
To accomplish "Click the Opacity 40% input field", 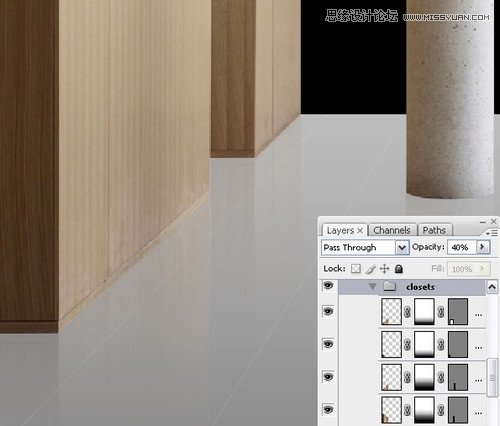I will 462,247.
